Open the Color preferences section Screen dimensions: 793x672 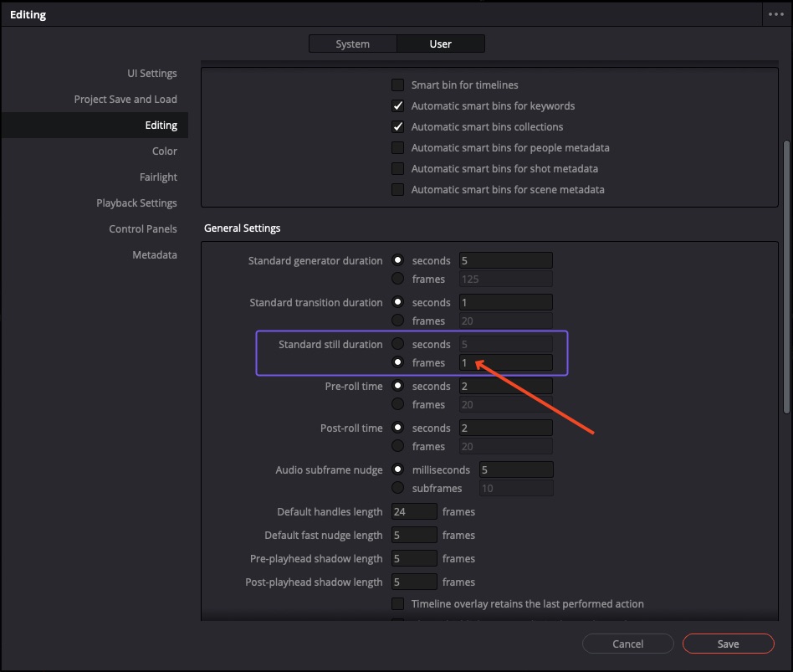click(164, 151)
